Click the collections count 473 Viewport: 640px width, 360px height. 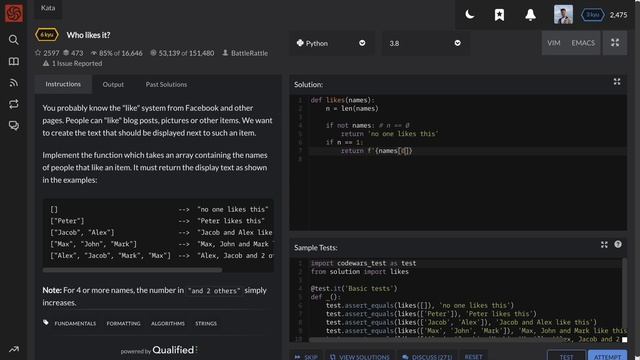[73, 53]
